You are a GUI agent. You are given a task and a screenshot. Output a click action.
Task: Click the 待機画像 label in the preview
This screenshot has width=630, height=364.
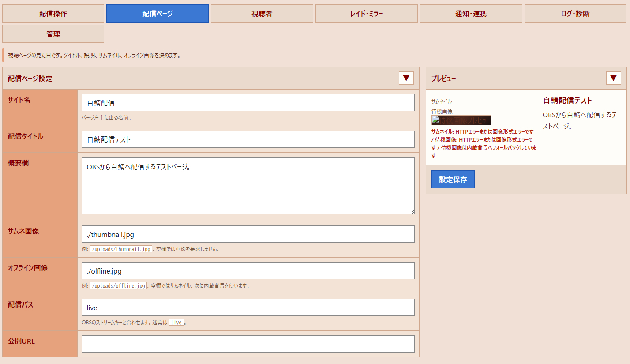tap(442, 112)
